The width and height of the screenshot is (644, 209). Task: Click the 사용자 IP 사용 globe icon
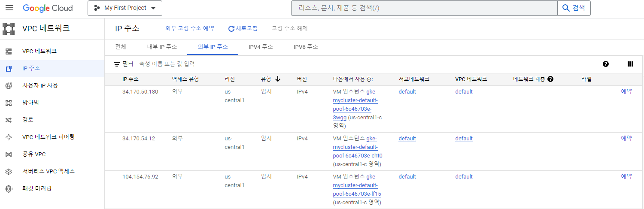pyautogui.click(x=8, y=86)
